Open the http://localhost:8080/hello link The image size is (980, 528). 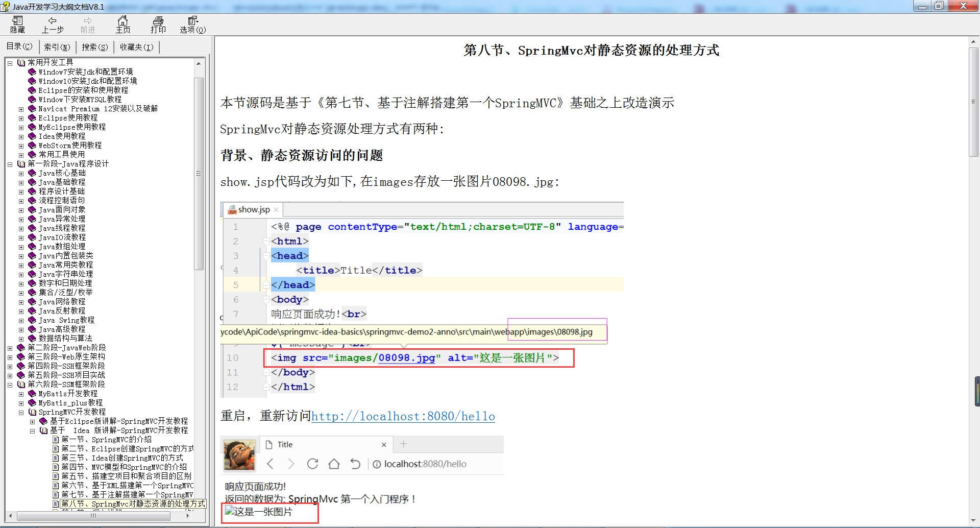click(x=403, y=417)
